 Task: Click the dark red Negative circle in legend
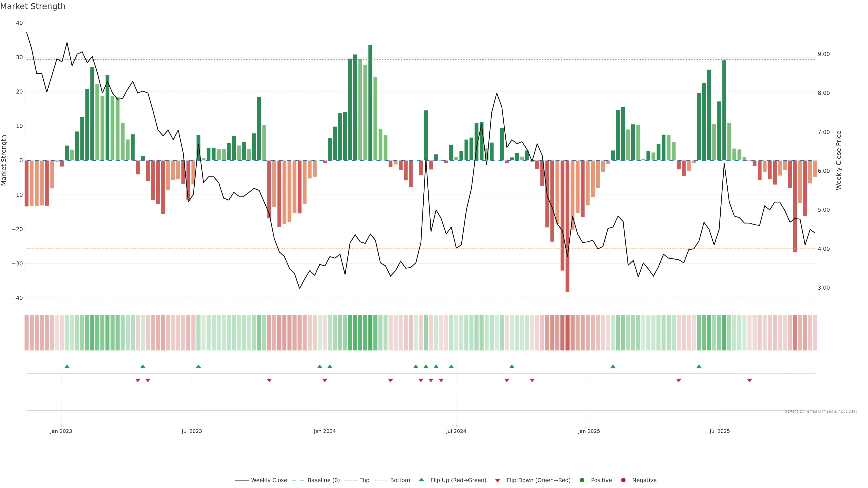[x=623, y=480]
